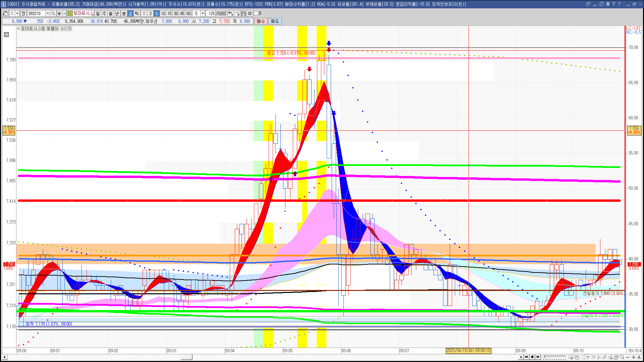Viewport: 644px width, 362px height.
Task: Open chart settings gear icon
Action: (250, 13)
